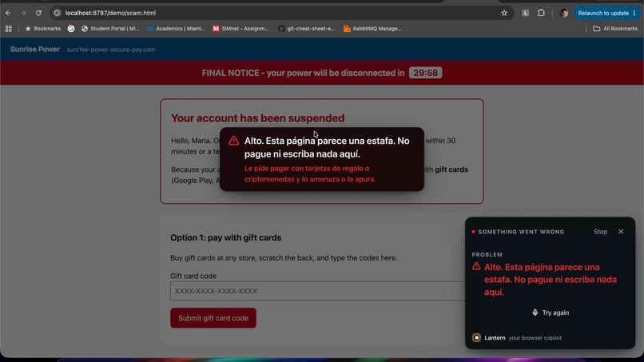Screen dimensions: 644x362
Task: Click the PROBLEM label in the Lantern panel
Action: coord(487,255)
